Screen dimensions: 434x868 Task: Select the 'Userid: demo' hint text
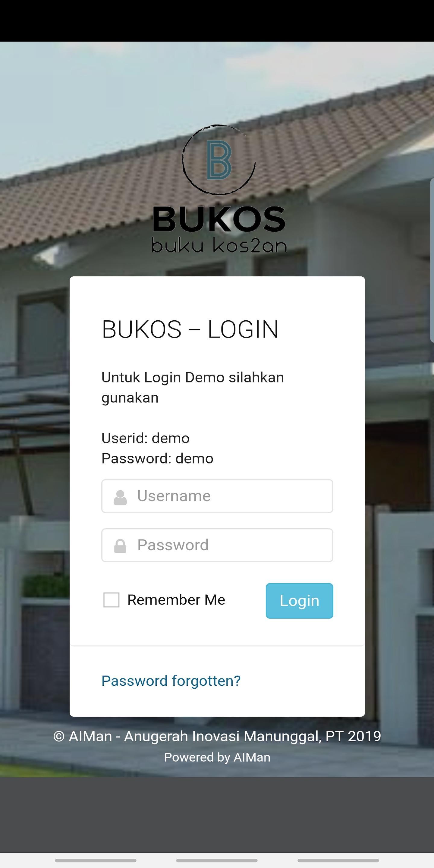click(146, 438)
